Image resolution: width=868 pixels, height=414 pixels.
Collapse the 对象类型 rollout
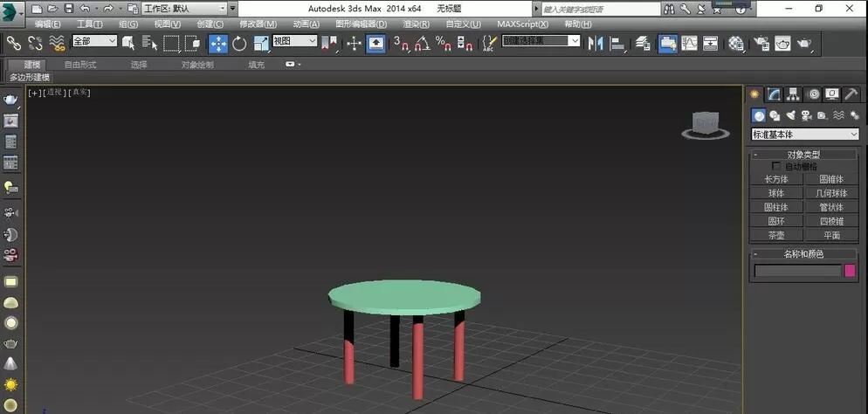pos(803,155)
